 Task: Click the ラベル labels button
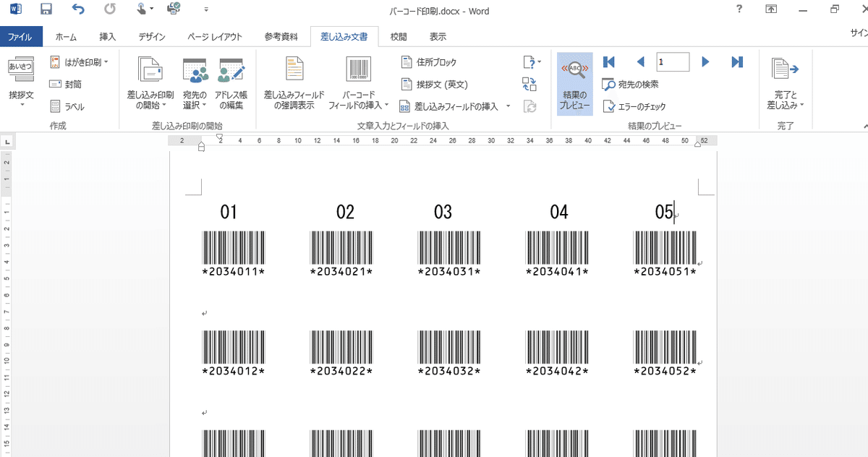(67, 106)
